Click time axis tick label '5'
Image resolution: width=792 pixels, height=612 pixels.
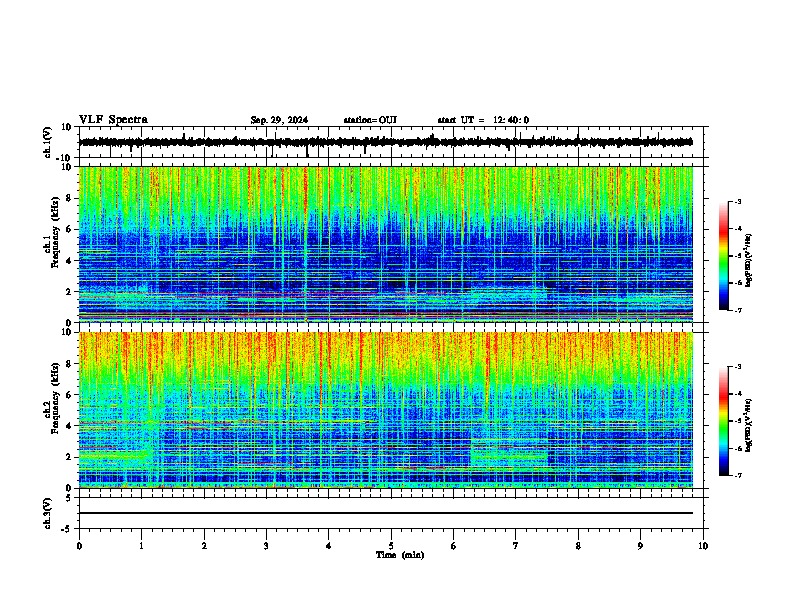(391, 546)
